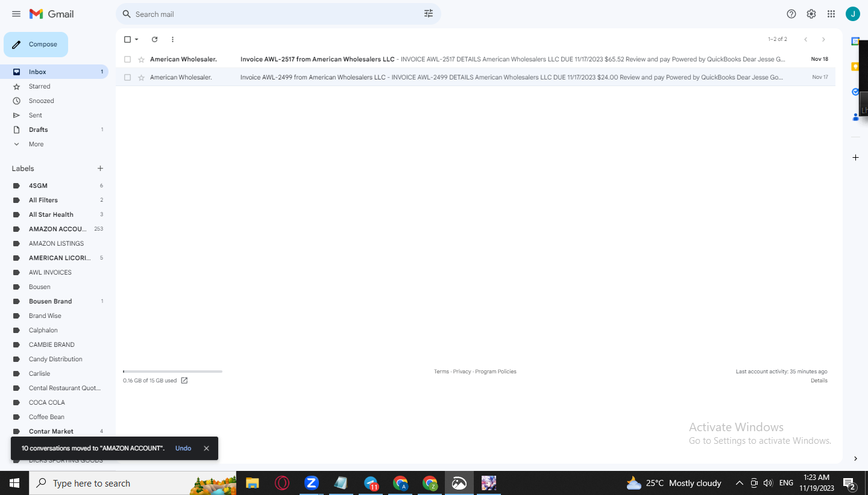
Task: Open the Support help icon
Action: pyautogui.click(x=791, y=14)
